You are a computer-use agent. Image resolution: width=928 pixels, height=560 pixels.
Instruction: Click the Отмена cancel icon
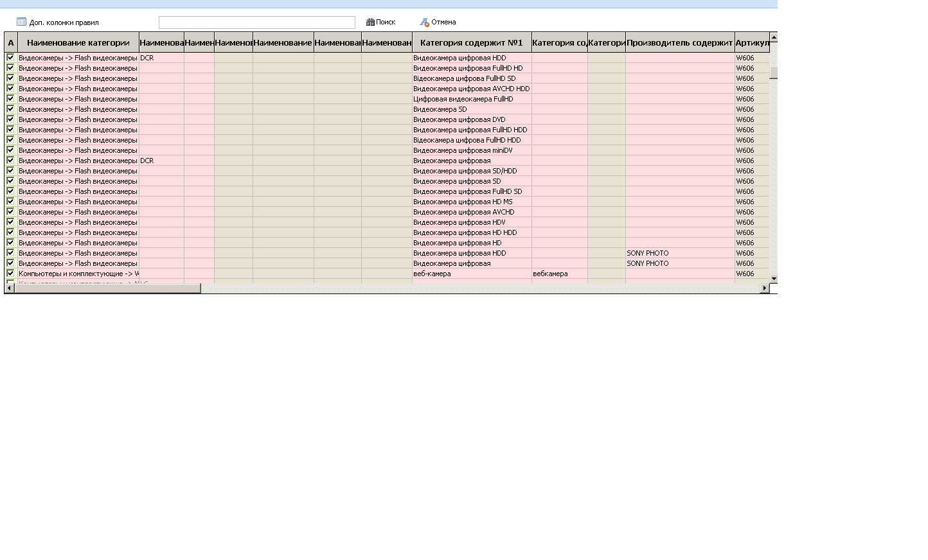pyautogui.click(x=425, y=22)
